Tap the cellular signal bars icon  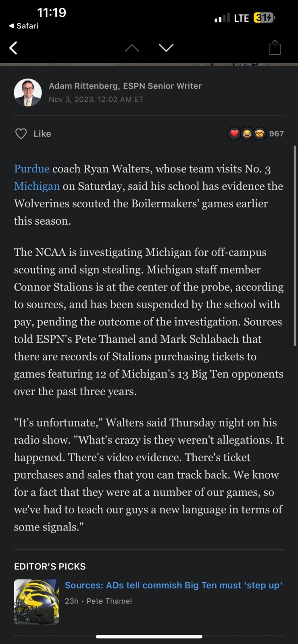pyautogui.click(x=222, y=18)
